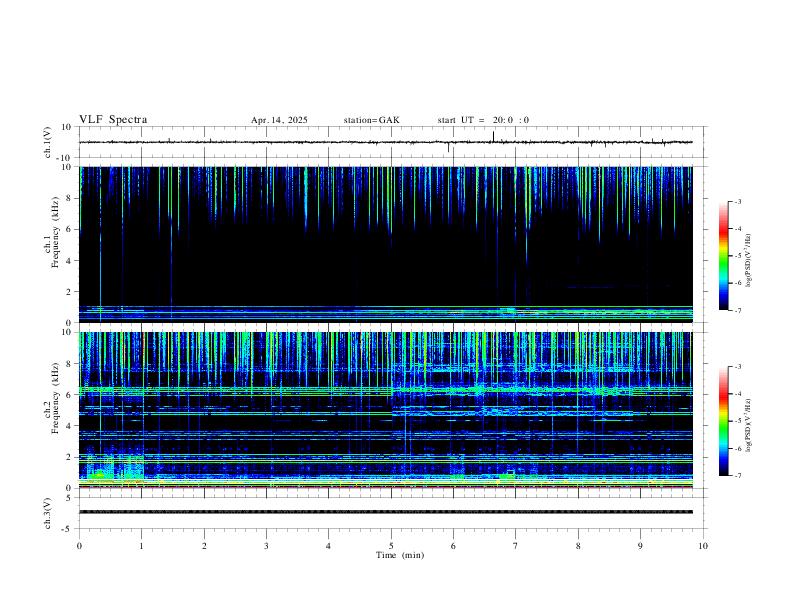Screen dimensions: 792x612
Task: Click upper colorbar's "log(PSD)(V²/Hz)" label
Action: pyautogui.click(x=748, y=261)
